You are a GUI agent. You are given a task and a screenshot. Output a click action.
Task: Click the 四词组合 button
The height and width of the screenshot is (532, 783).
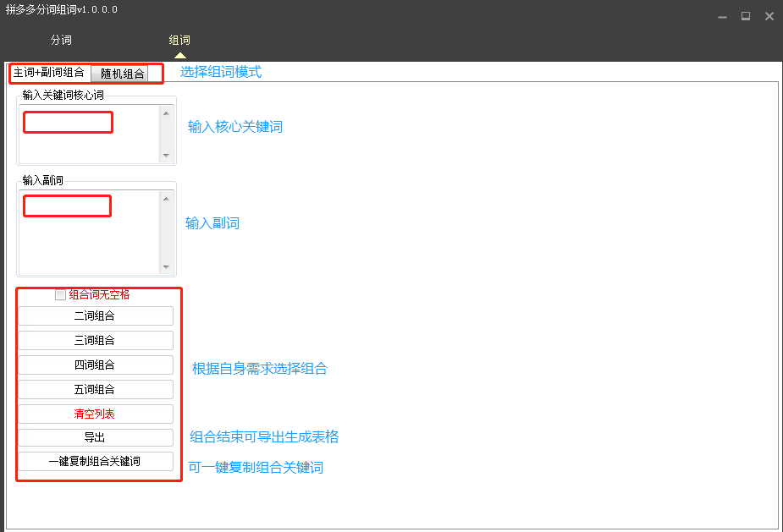95,365
